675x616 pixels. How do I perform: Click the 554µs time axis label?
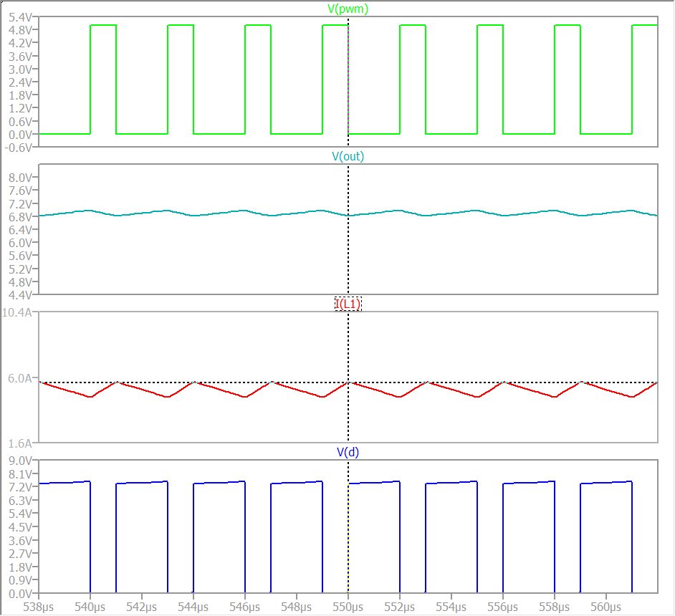(x=451, y=607)
